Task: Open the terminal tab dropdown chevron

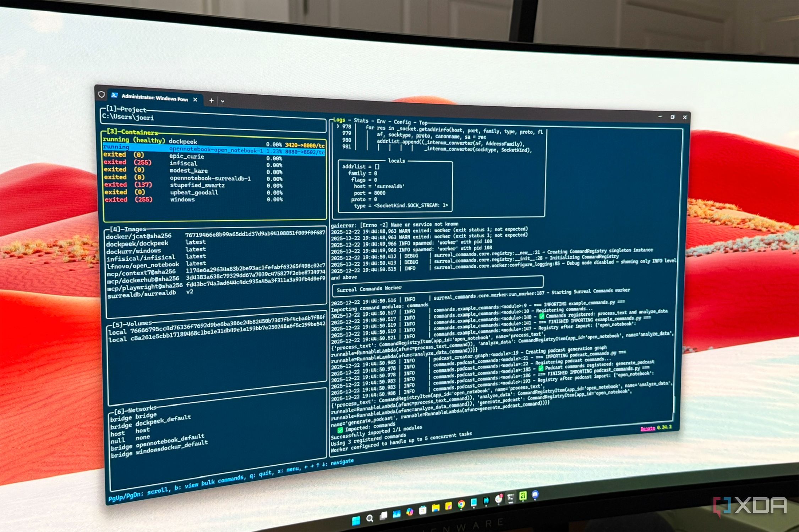Action: 223,101
